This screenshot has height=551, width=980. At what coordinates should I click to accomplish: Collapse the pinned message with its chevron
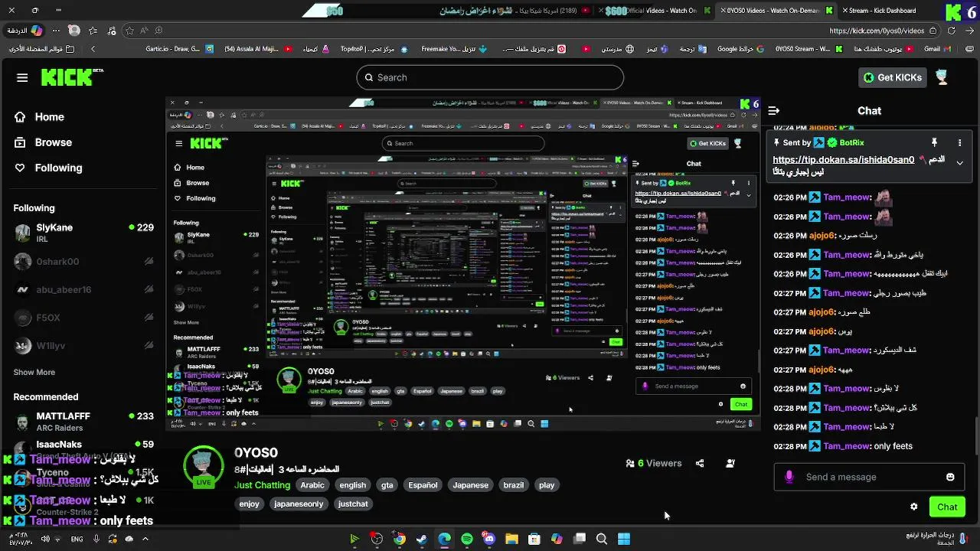(x=959, y=163)
